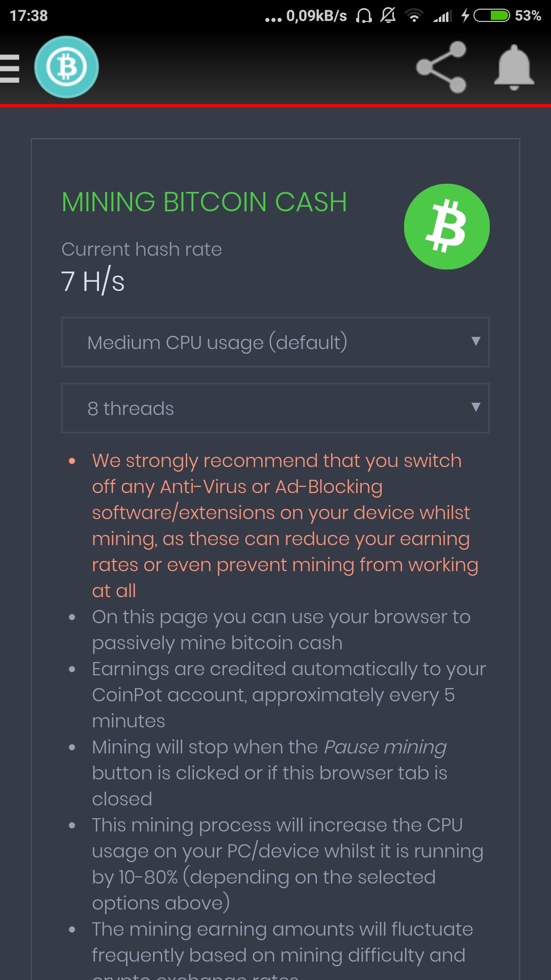
Task: Tap the arrow on CPU usage selector
Action: pos(475,341)
